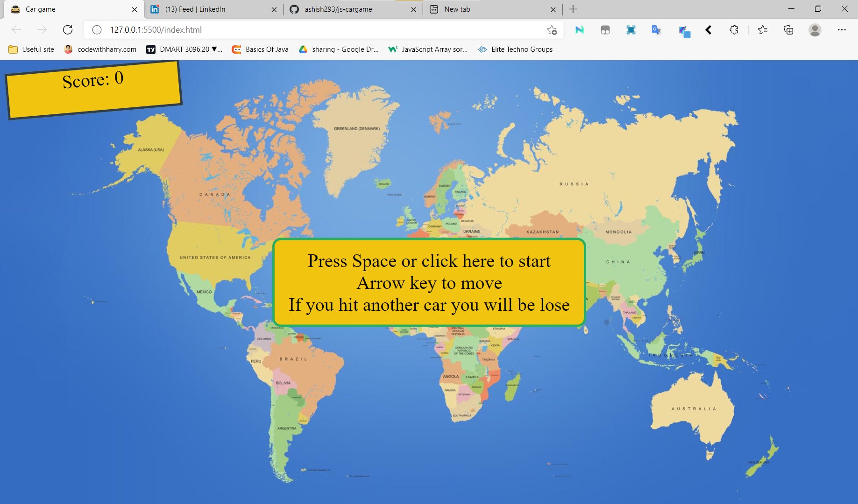Click the blue screenshot capture extension icon
This screenshot has height=504, width=858.
pyautogui.click(x=631, y=30)
